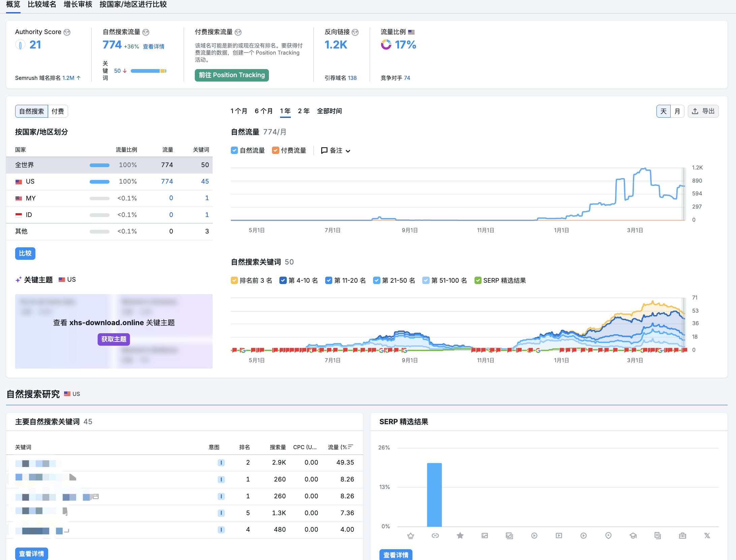Toggle the 第 4-10 名 checkbox

coord(283,280)
